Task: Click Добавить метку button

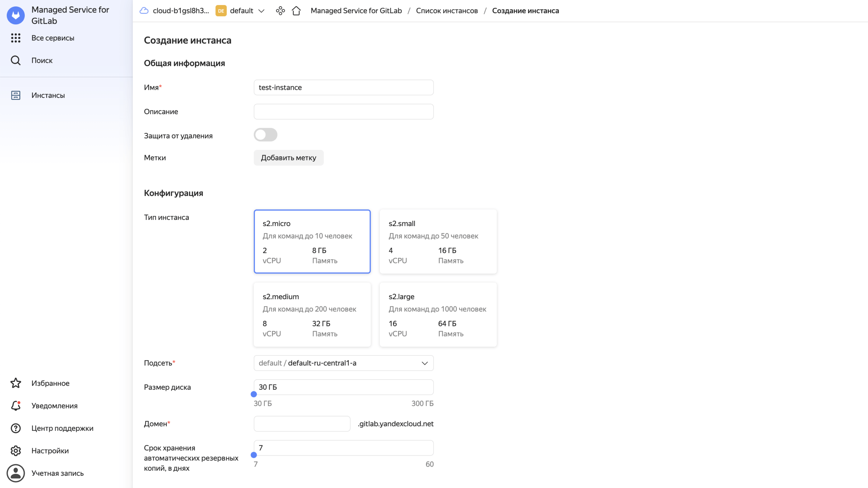Action: [x=289, y=158]
